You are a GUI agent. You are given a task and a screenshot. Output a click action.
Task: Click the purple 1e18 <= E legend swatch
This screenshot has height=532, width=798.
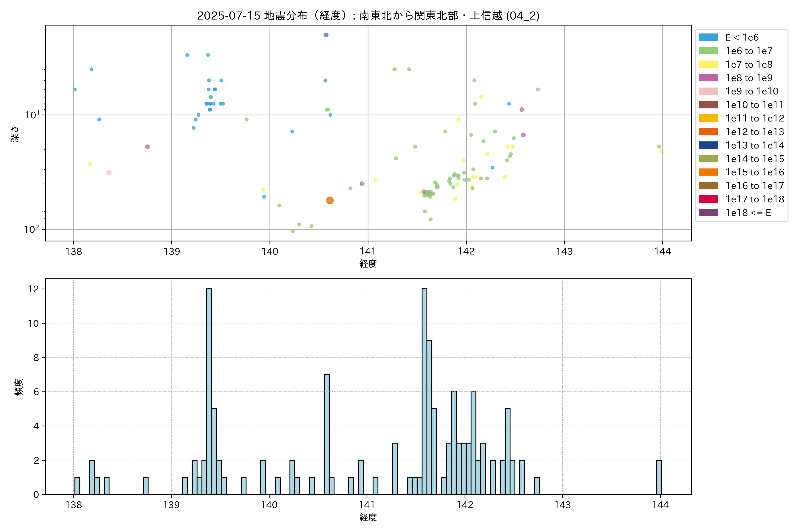coord(708,213)
